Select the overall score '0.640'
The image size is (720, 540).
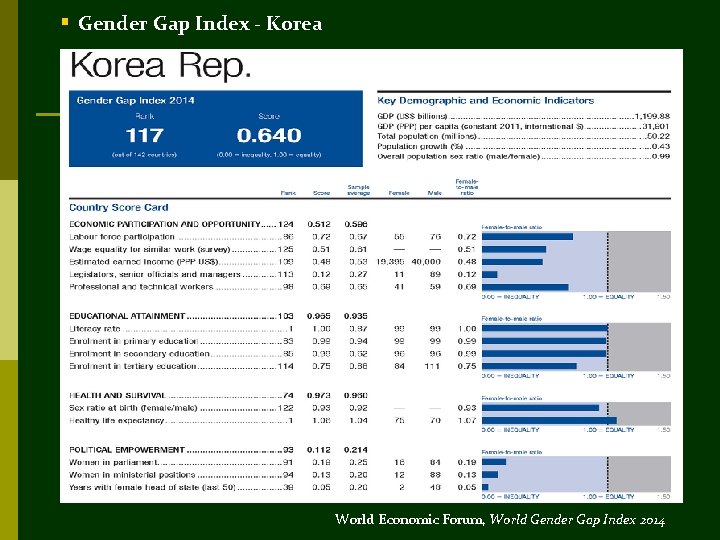(269, 135)
